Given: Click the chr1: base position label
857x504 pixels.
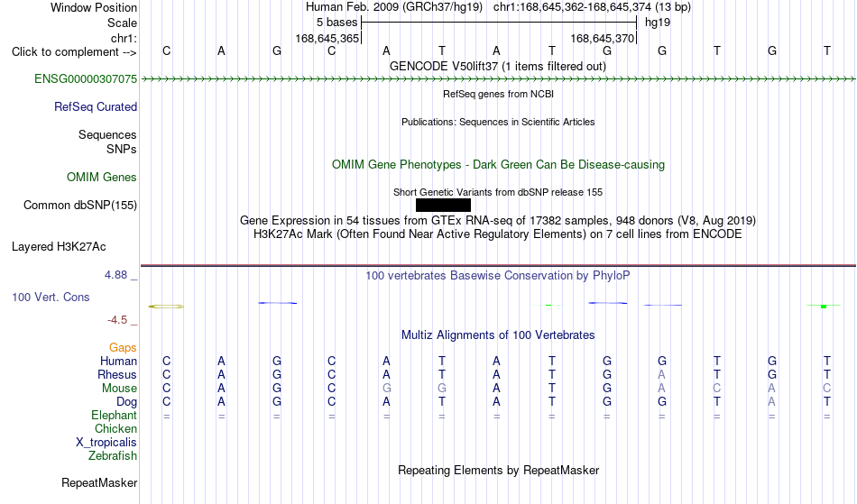Looking at the screenshot, I should [x=124, y=39].
